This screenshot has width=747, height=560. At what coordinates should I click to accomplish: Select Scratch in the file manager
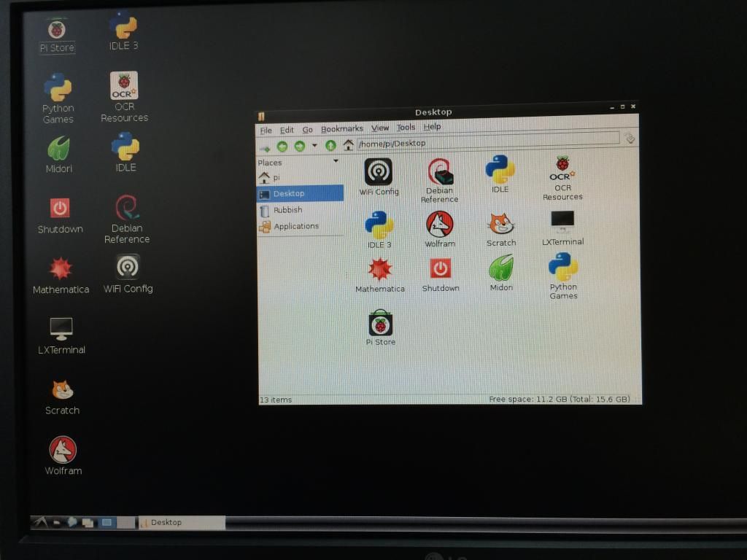pos(500,229)
